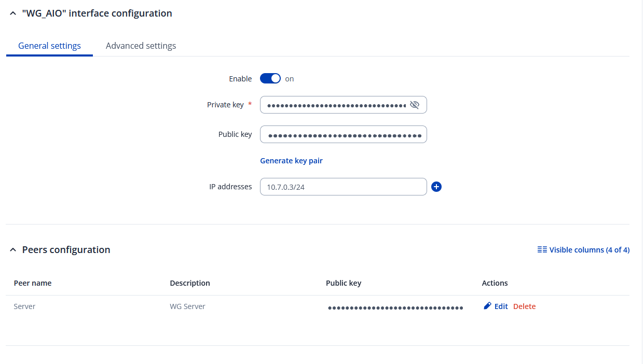Click the IP addresses field showing 10.7.0.3/24

click(343, 187)
